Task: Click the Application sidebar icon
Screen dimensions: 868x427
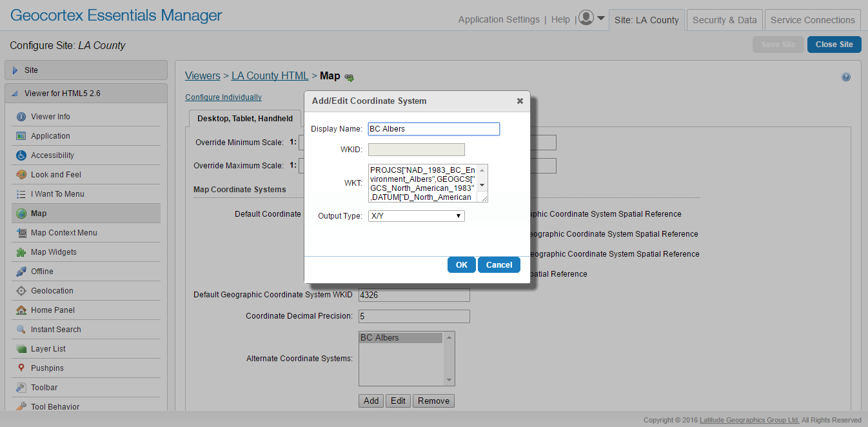Action: (x=21, y=136)
